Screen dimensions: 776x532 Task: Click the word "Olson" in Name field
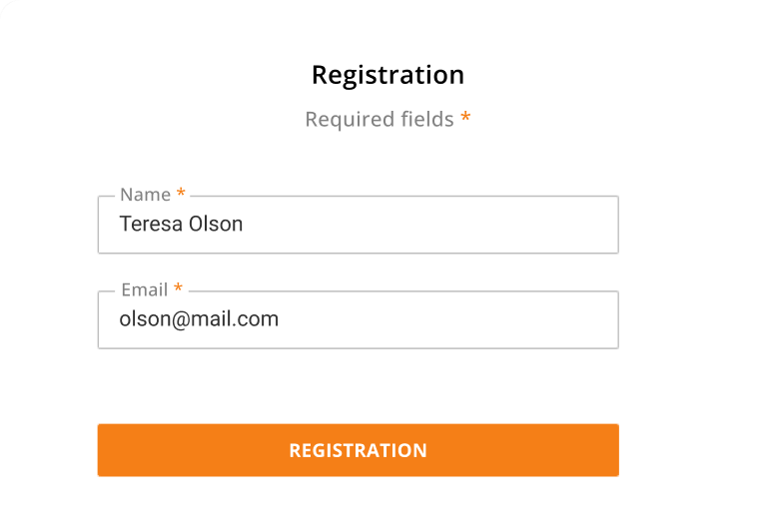[216, 224]
